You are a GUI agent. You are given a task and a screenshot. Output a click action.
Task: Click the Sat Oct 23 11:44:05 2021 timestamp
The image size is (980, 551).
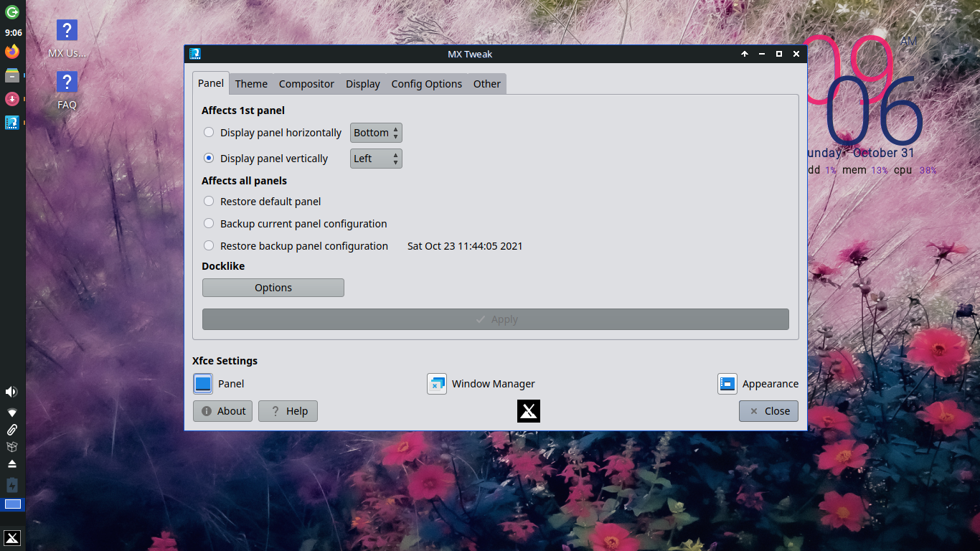click(465, 246)
